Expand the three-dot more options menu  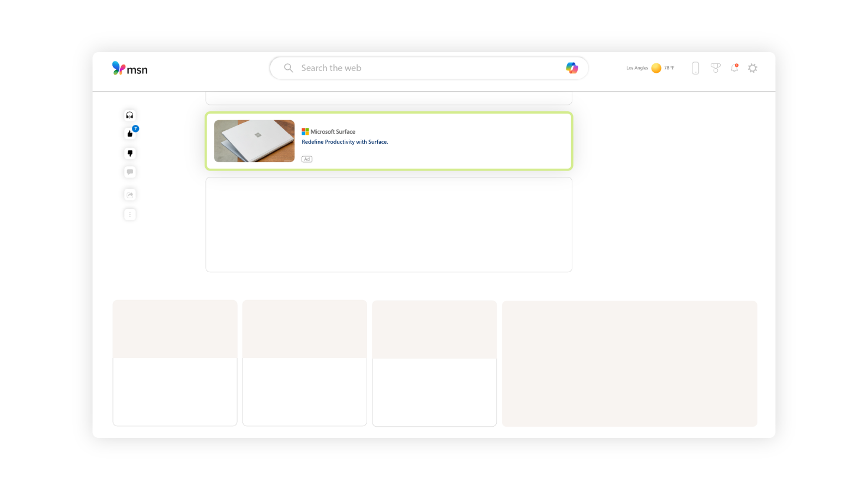[x=130, y=214]
